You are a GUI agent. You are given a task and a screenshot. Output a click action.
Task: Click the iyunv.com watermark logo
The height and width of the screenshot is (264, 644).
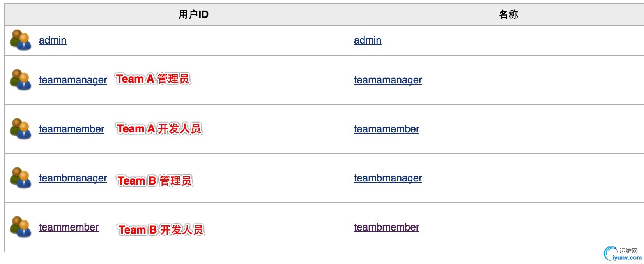point(623,254)
